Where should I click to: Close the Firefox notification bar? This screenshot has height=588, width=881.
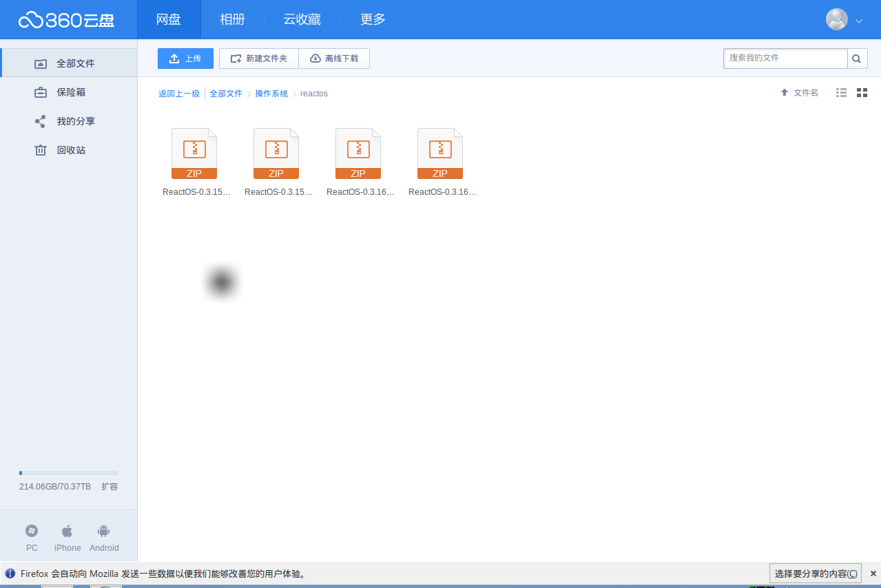click(872, 574)
